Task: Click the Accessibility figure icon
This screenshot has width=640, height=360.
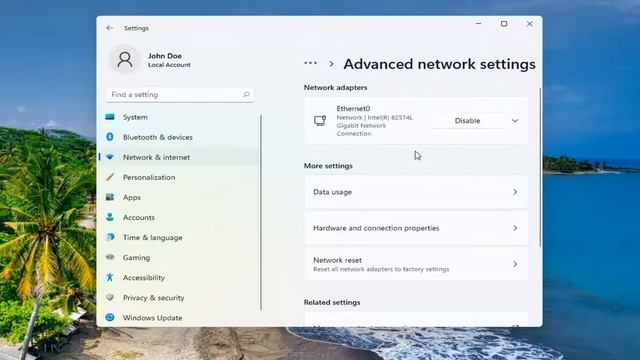Action: [x=110, y=277]
